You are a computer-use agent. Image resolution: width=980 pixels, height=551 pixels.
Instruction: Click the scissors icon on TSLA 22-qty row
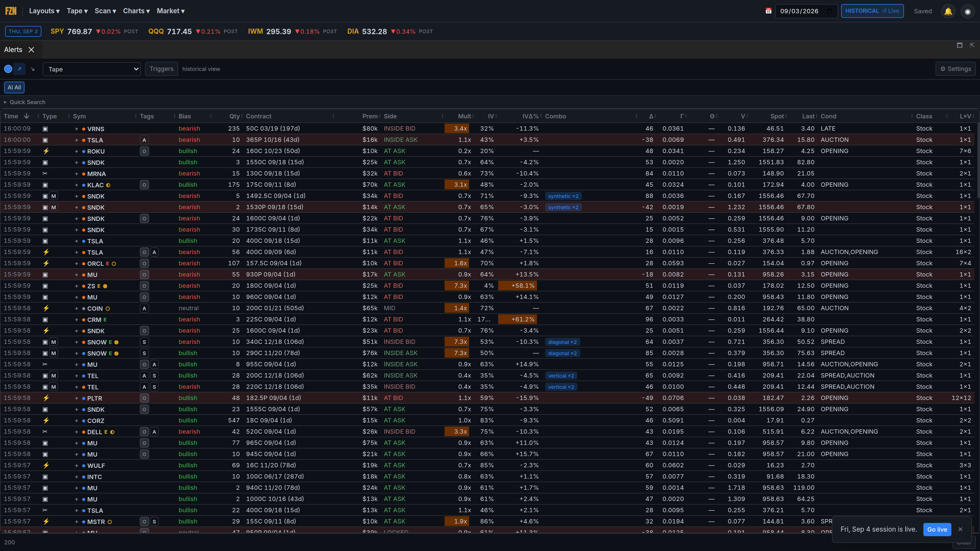[45, 510]
